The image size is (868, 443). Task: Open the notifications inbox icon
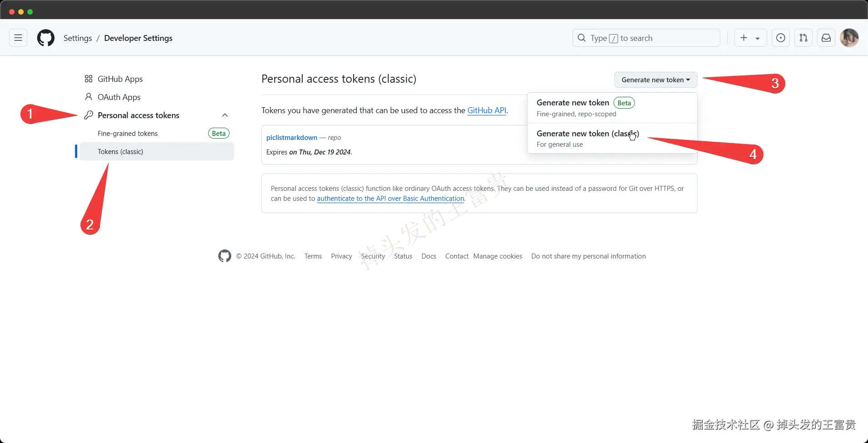pyautogui.click(x=826, y=38)
